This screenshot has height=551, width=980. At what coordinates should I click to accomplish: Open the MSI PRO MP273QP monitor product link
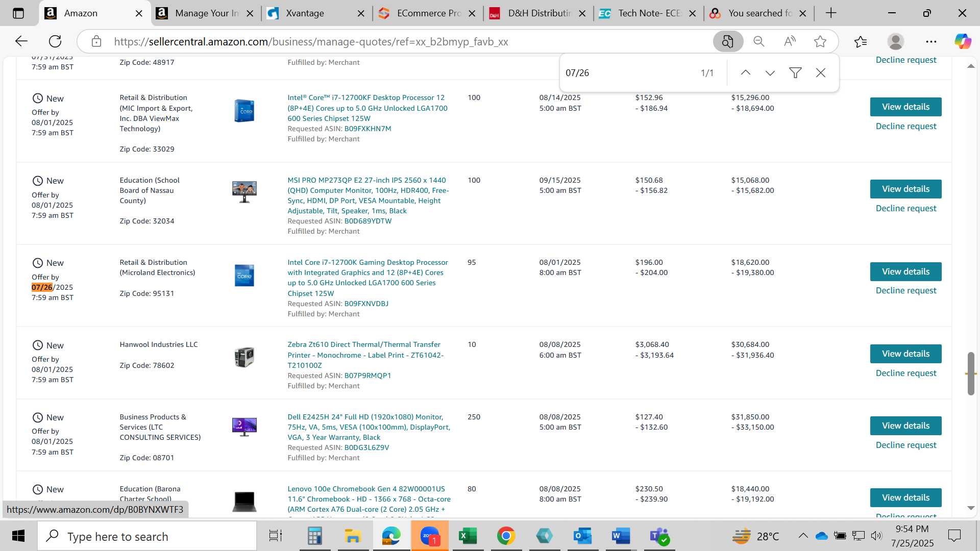[x=368, y=195]
